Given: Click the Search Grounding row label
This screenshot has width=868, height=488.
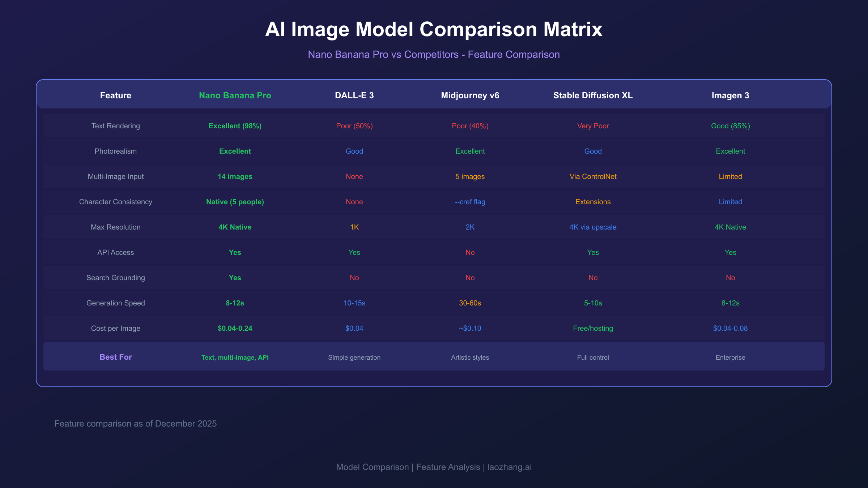Looking at the screenshot, I should click(x=115, y=278).
